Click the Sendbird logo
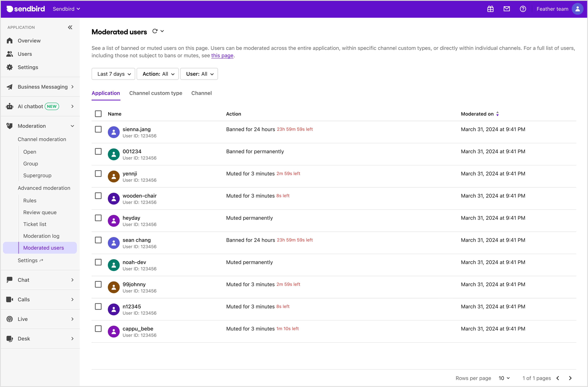The width and height of the screenshot is (588, 387). pyautogui.click(x=26, y=9)
